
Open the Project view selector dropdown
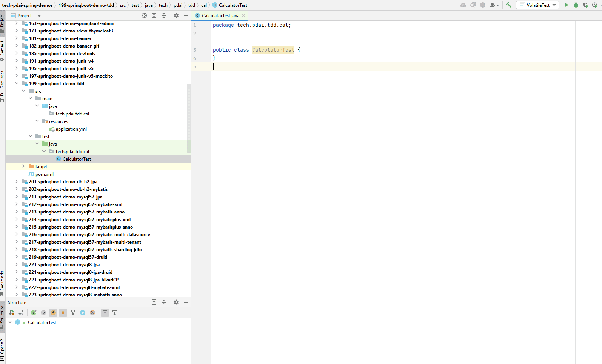(39, 16)
